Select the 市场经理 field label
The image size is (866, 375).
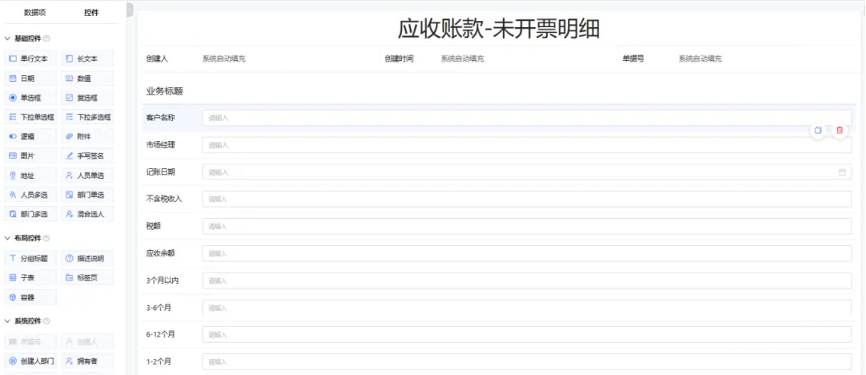click(x=161, y=145)
